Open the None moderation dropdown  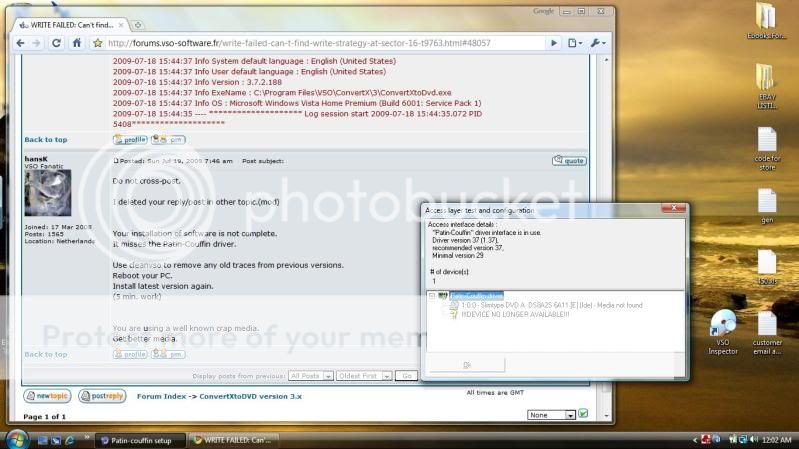click(x=551, y=414)
